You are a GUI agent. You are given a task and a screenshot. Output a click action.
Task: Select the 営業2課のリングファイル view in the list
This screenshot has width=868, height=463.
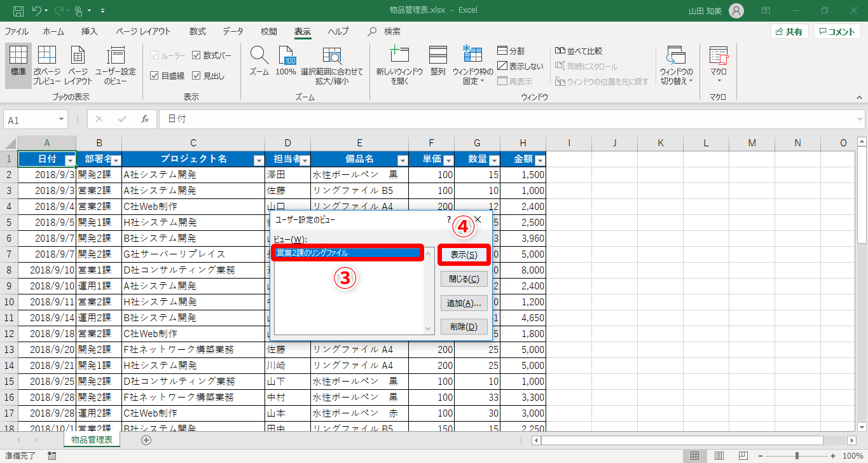tap(348, 253)
